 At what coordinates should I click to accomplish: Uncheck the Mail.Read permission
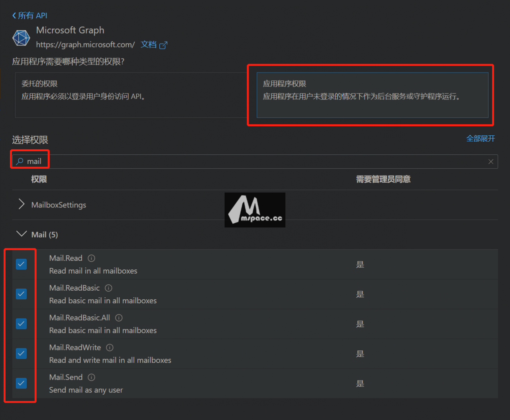click(21, 264)
